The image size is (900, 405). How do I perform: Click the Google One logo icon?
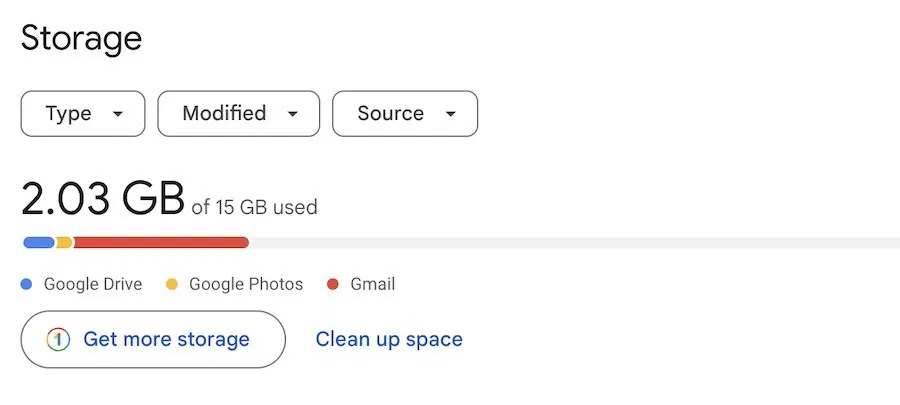tap(58, 340)
